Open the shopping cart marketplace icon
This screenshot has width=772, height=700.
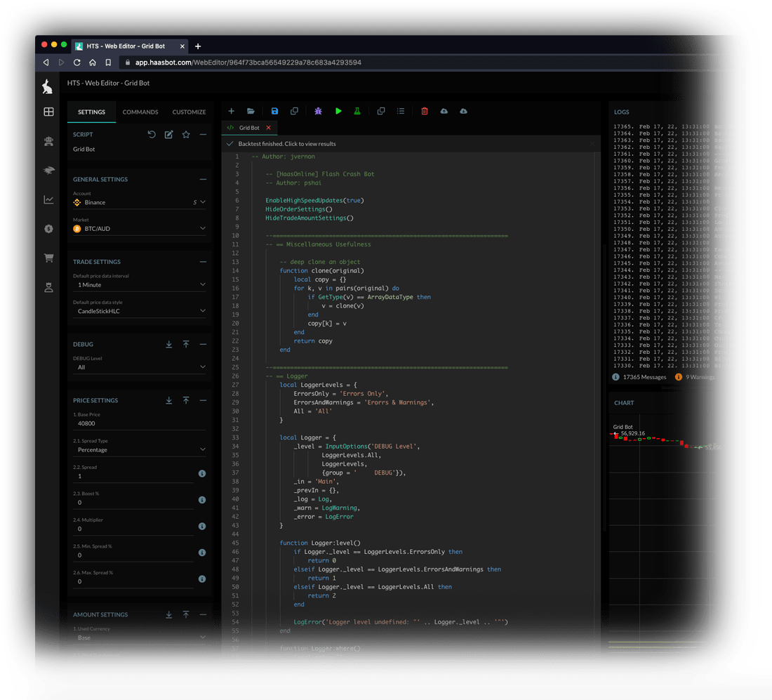click(x=48, y=257)
